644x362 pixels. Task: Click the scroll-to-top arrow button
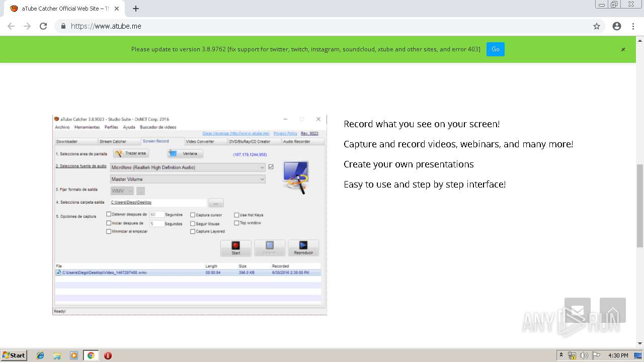pyautogui.click(x=613, y=310)
